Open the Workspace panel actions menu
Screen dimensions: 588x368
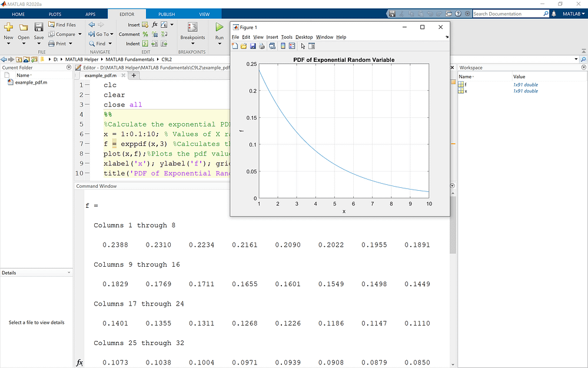tap(583, 68)
